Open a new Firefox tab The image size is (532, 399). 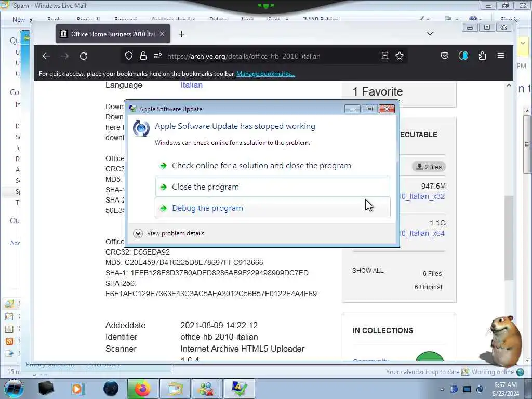pyautogui.click(x=181, y=34)
